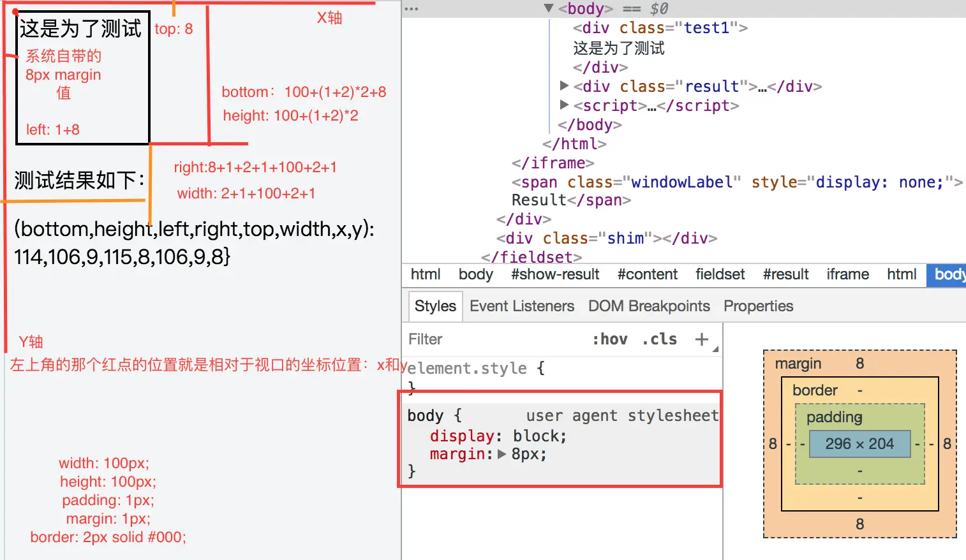This screenshot has height=560, width=966.
Task: Select the div class shim line
Action: click(x=607, y=239)
